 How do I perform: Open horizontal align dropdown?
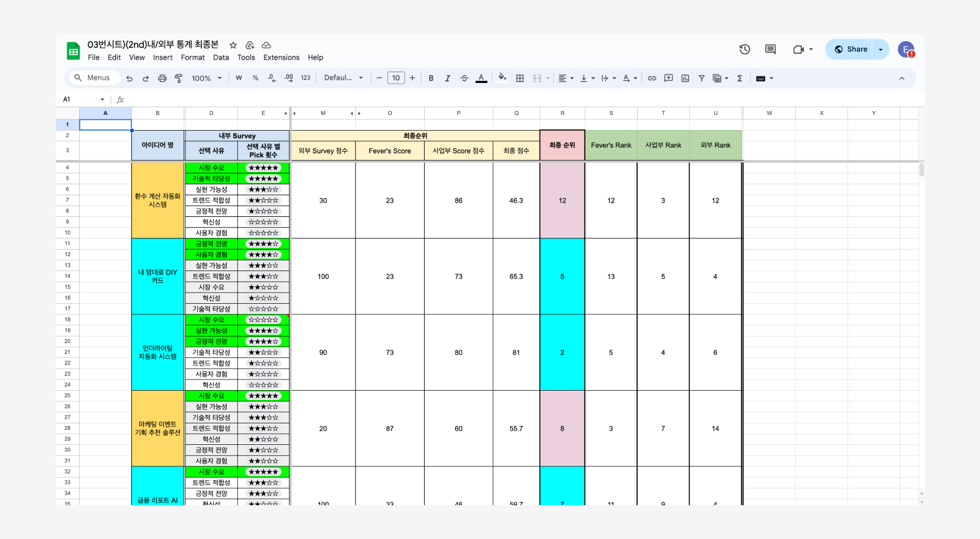[566, 78]
